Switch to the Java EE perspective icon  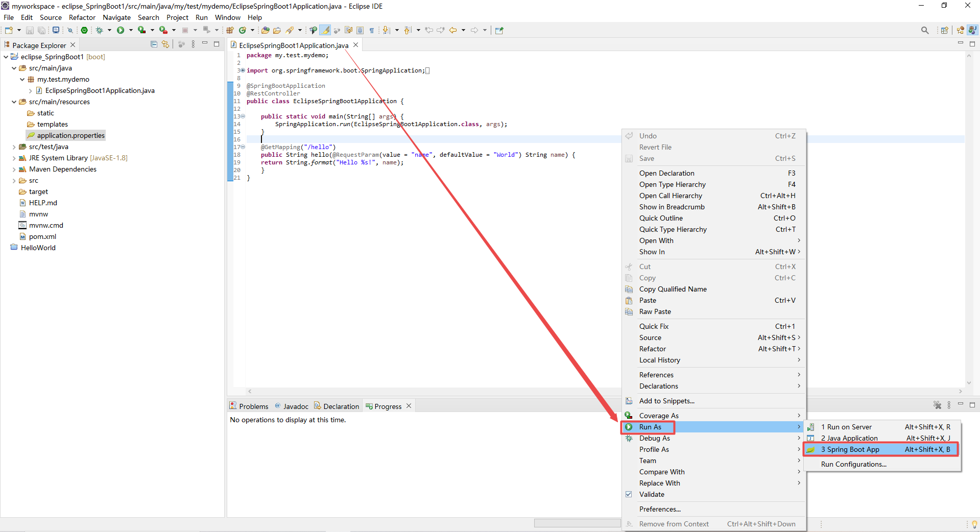pos(960,30)
